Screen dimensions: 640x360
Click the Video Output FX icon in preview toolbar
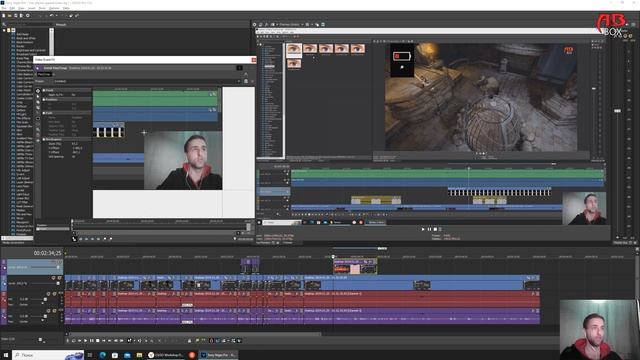266,24
